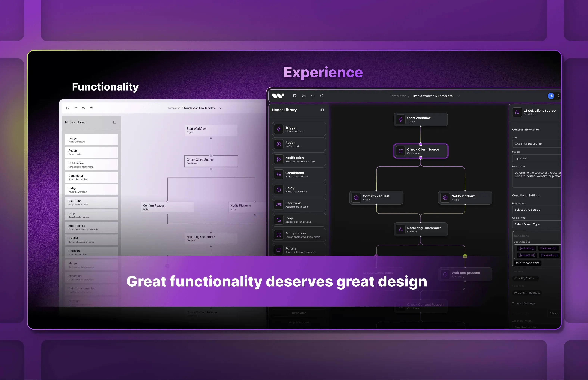
Task: Click Templates breadcrumb in the dark toolbar
Action: pyautogui.click(x=398, y=96)
